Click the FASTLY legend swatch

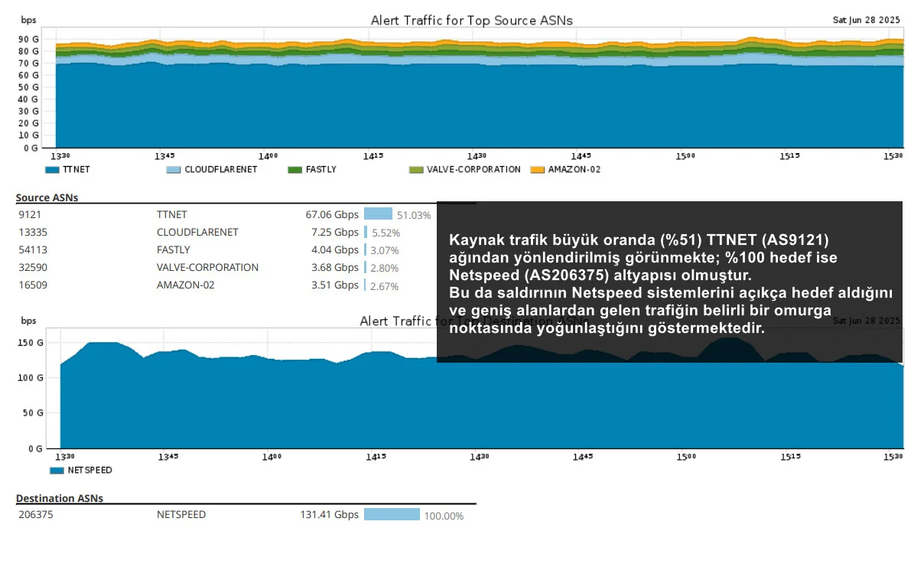294,169
